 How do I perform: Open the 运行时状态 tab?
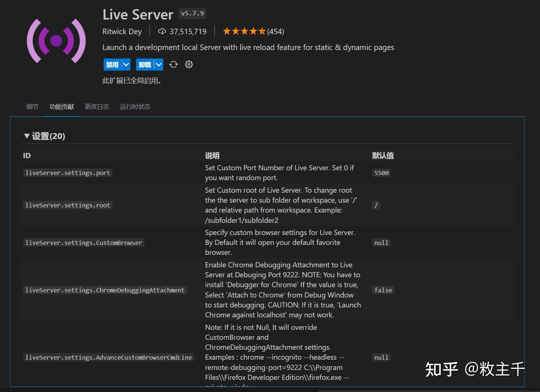[x=135, y=107]
